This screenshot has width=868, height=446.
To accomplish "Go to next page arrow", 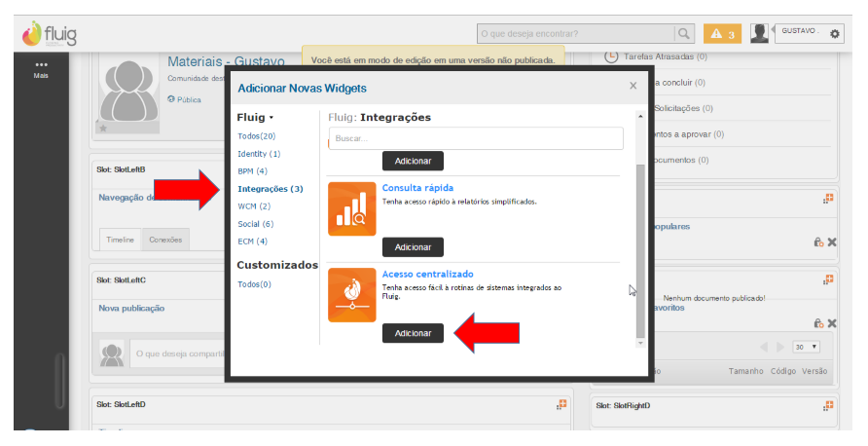I will [x=780, y=347].
